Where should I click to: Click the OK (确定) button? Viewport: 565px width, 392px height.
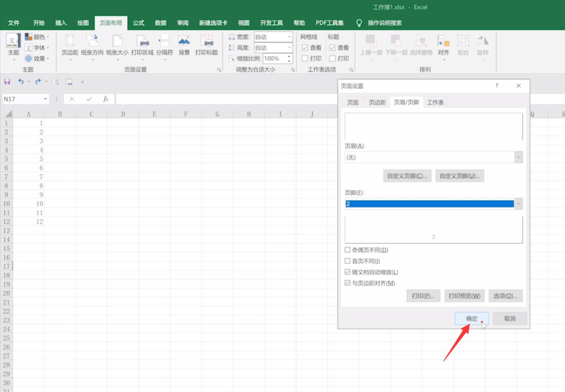472,319
